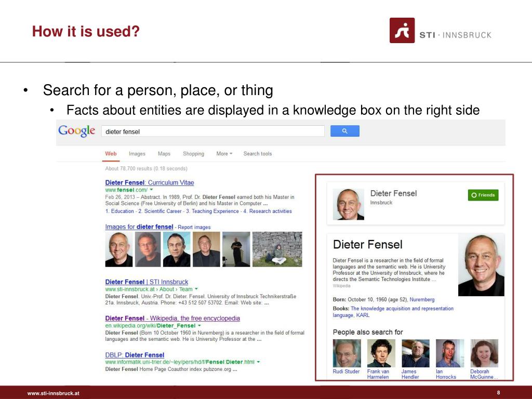Open DBLP: Dieter Fensel result
The height and width of the screenshot is (399, 532).
coord(135,355)
